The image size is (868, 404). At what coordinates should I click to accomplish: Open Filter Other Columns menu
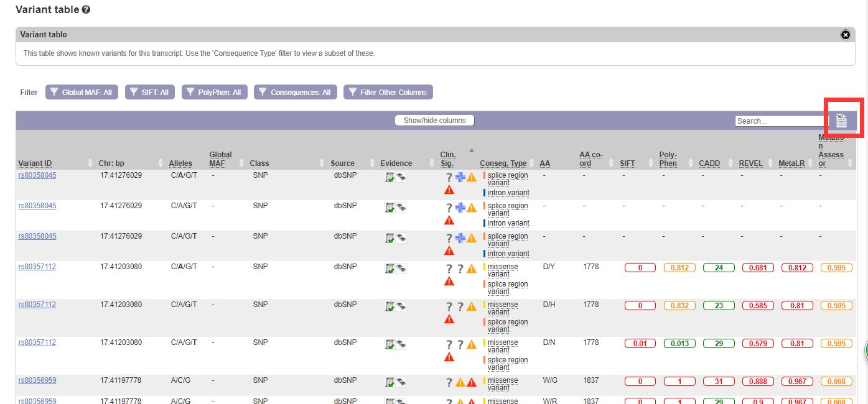click(x=388, y=92)
